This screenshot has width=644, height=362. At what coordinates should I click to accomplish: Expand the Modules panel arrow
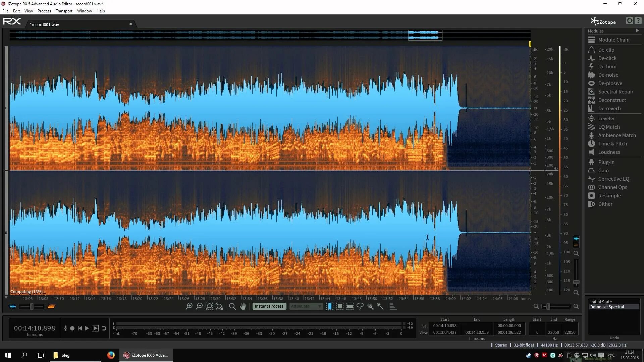point(638,31)
